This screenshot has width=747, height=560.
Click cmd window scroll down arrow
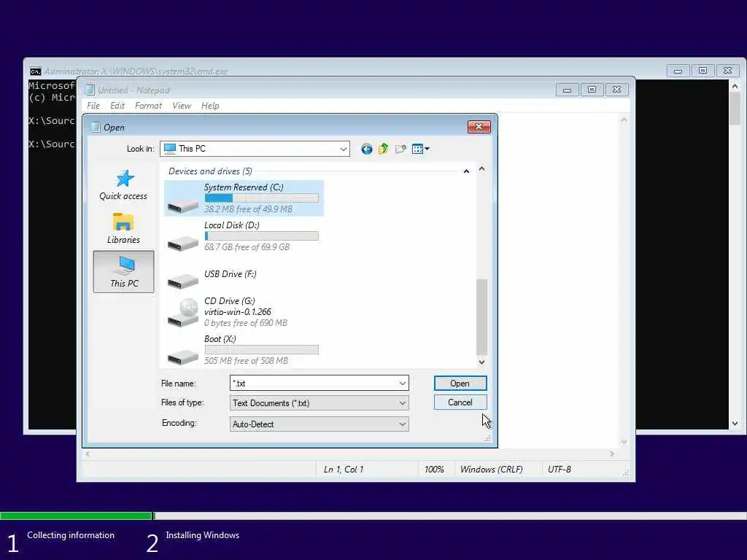pos(735,424)
